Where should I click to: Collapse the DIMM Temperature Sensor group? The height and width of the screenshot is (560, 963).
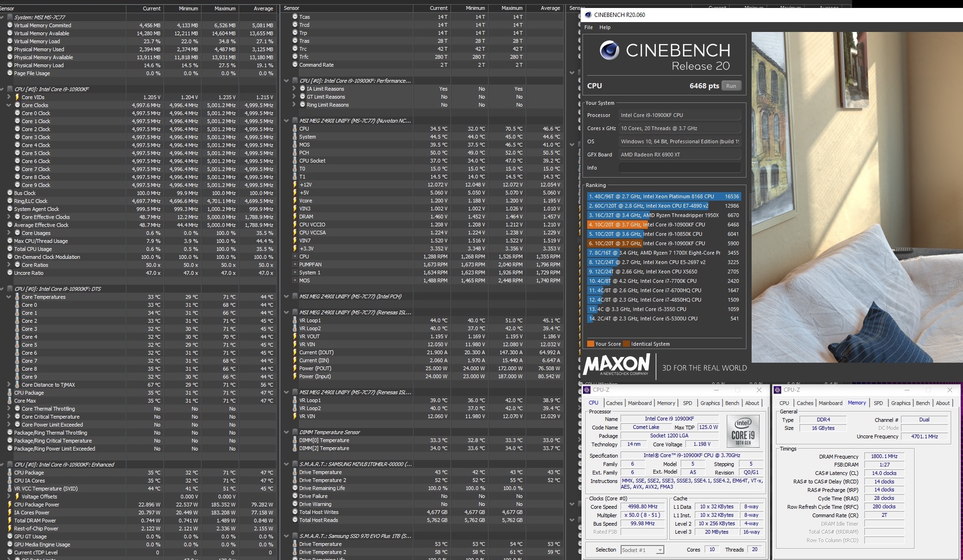(x=286, y=432)
